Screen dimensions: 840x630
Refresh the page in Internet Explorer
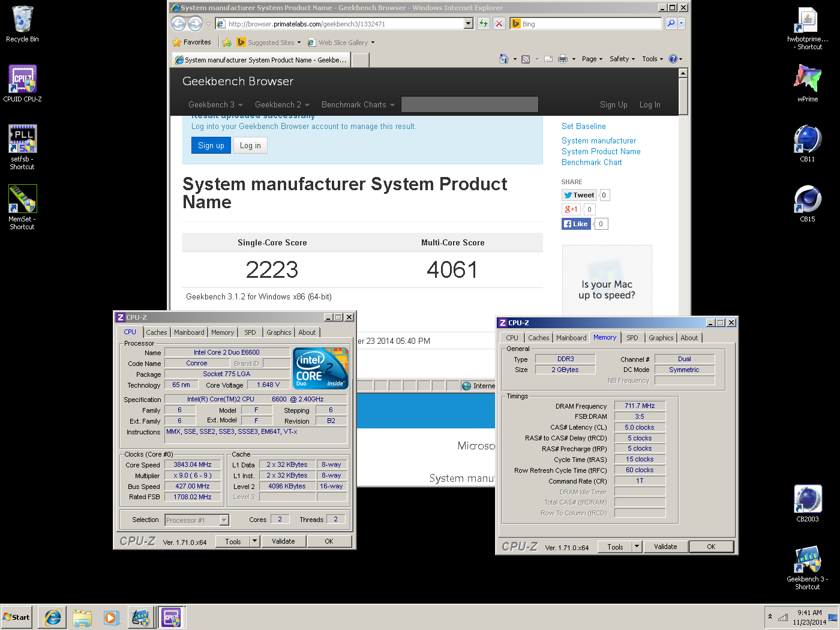(x=484, y=23)
